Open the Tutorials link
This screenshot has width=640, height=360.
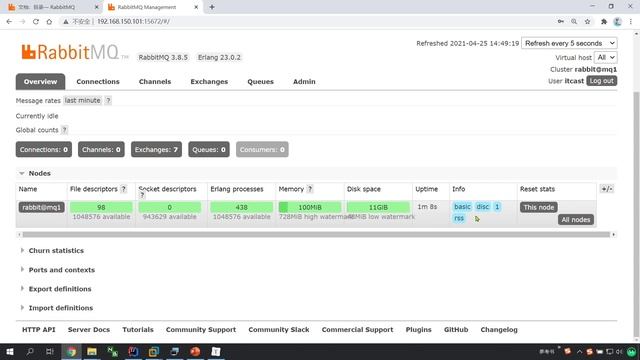pos(138,330)
